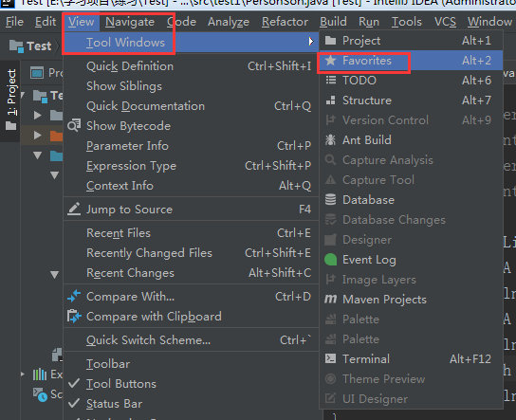
Task: Click the Favorites star icon
Action: [330, 60]
